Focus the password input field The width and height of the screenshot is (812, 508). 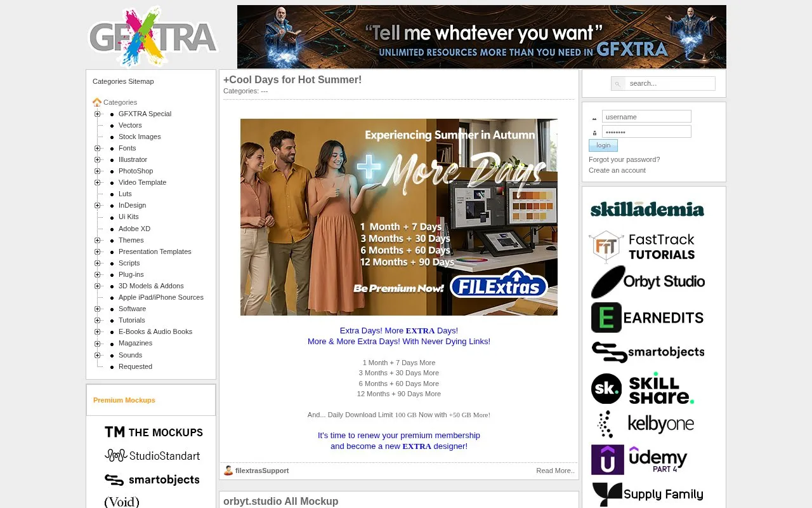click(x=646, y=131)
